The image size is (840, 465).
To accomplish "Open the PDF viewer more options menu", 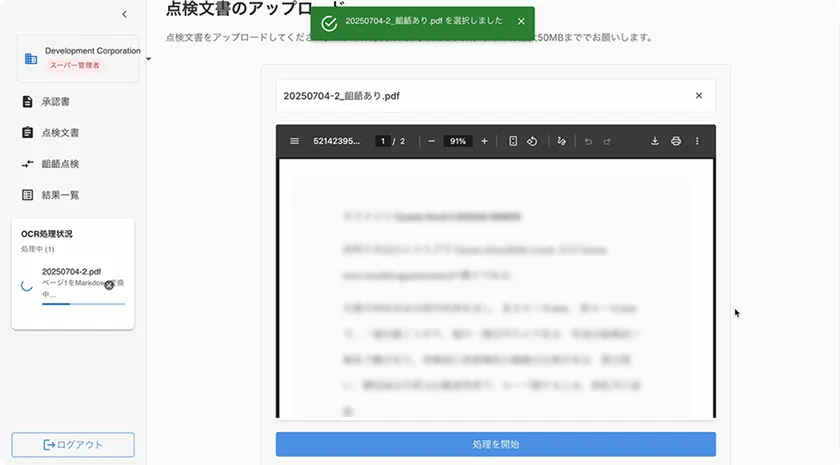I will coord(697,141).
